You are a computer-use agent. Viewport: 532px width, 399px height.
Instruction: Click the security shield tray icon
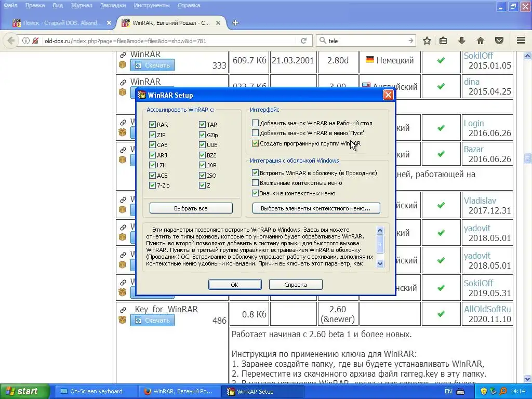click(484, 392)
